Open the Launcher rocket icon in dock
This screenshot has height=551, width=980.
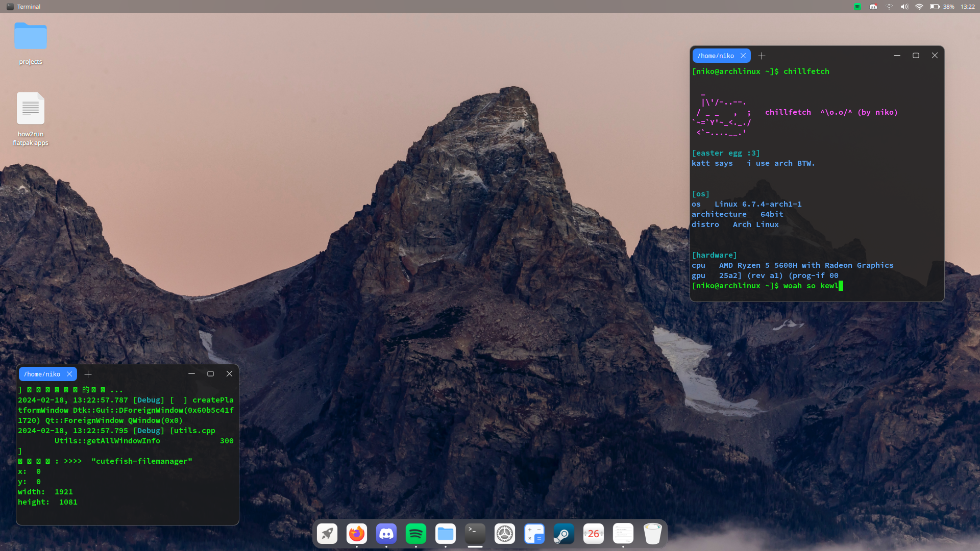click(x=327, y=534)
